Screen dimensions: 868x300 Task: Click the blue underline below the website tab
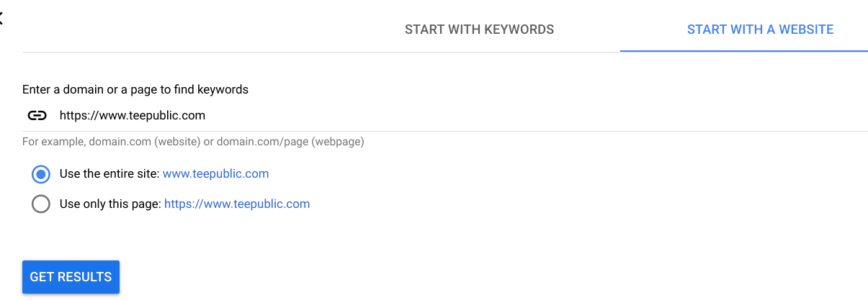click(x=744, y=51)
